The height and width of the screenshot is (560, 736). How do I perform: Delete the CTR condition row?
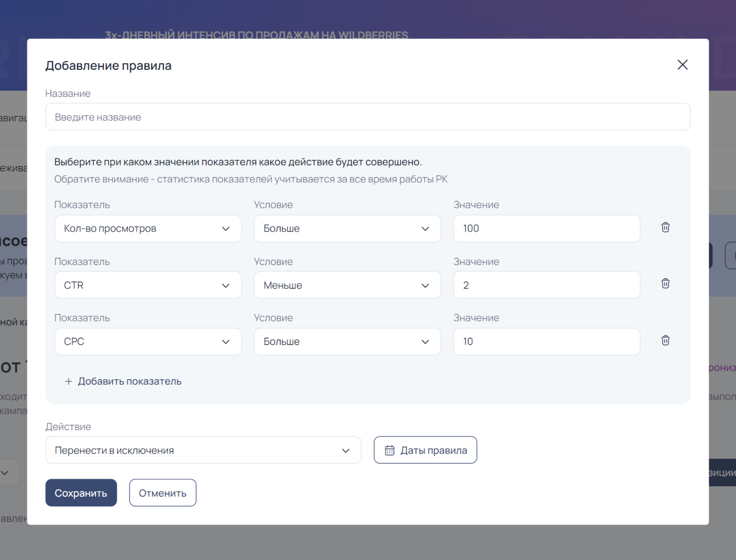click(x=665, y=284)
